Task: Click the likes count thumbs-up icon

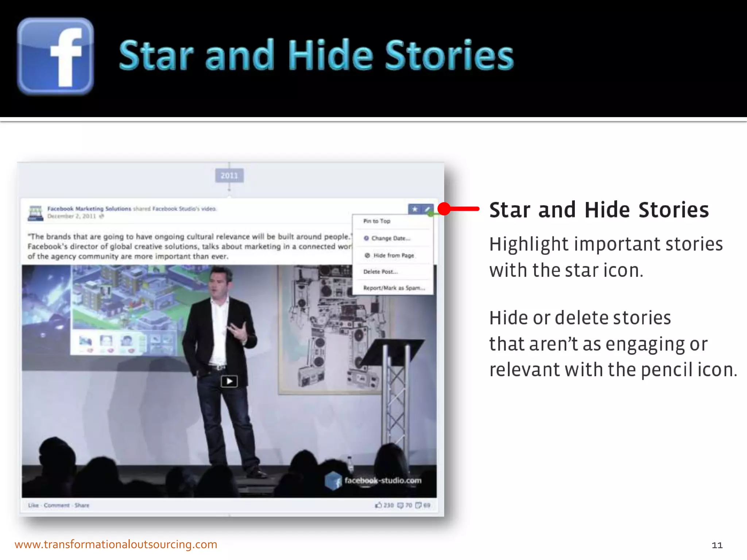Action: point(379,505)
